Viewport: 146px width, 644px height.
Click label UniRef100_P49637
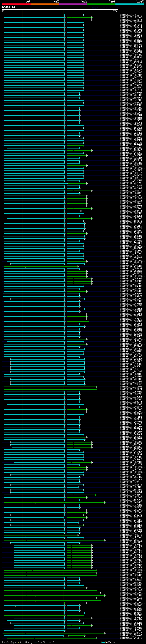point(131,67)
